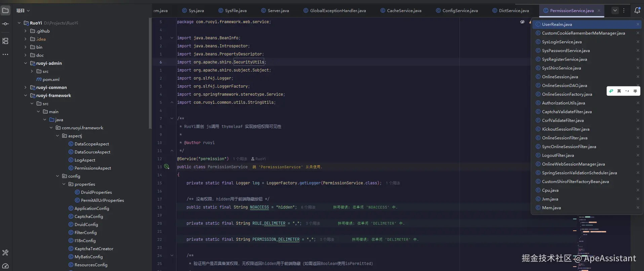Close Mem.java in the tabs list
644x271 pixels.
click(638, 208)
